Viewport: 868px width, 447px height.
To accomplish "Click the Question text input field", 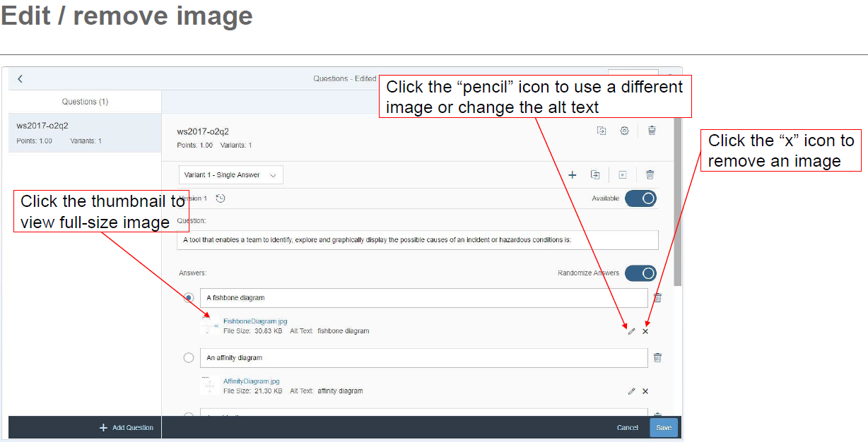I will [x=418, y=240].
